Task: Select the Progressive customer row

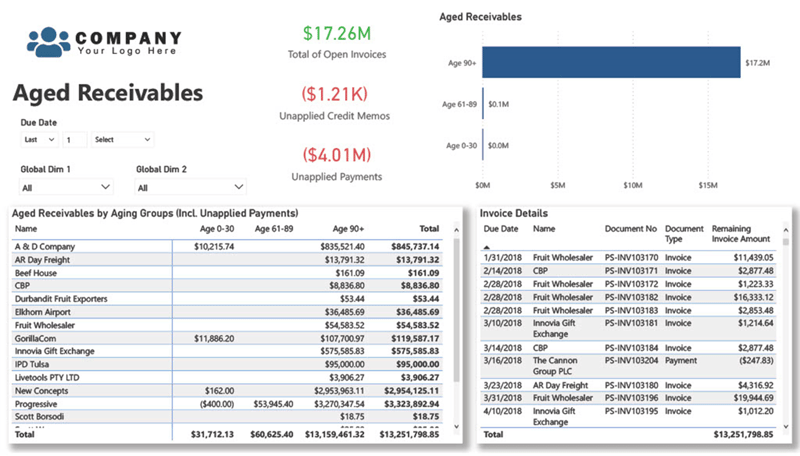Action: [230, 402]
